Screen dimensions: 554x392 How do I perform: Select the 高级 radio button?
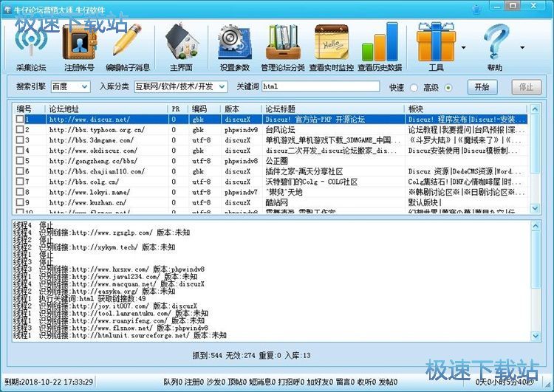(448, 88)
